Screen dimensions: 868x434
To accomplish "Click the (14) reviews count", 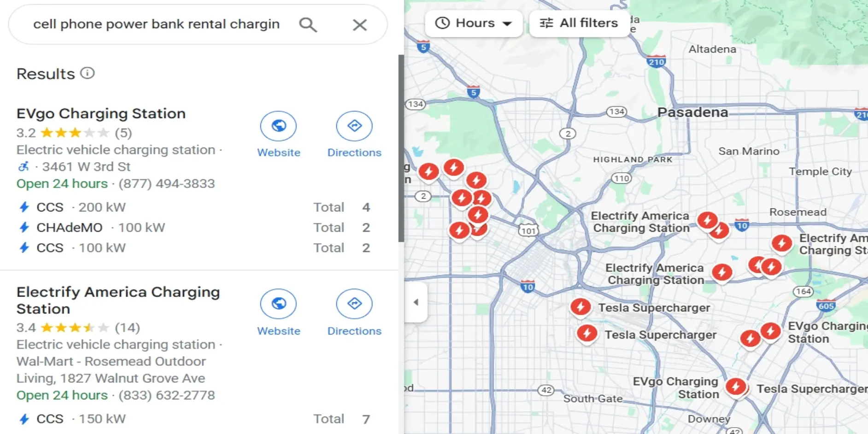I will [127, 328].
